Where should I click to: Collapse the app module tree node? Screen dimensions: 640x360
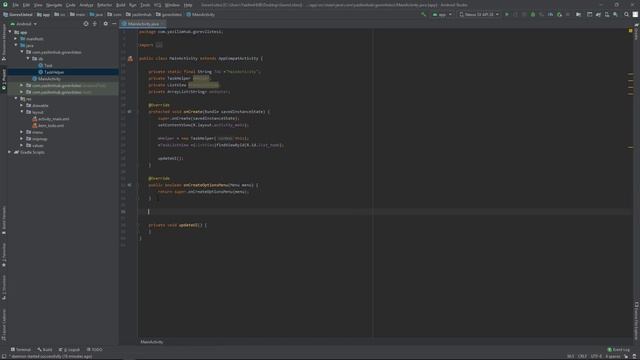pos(10,32)
